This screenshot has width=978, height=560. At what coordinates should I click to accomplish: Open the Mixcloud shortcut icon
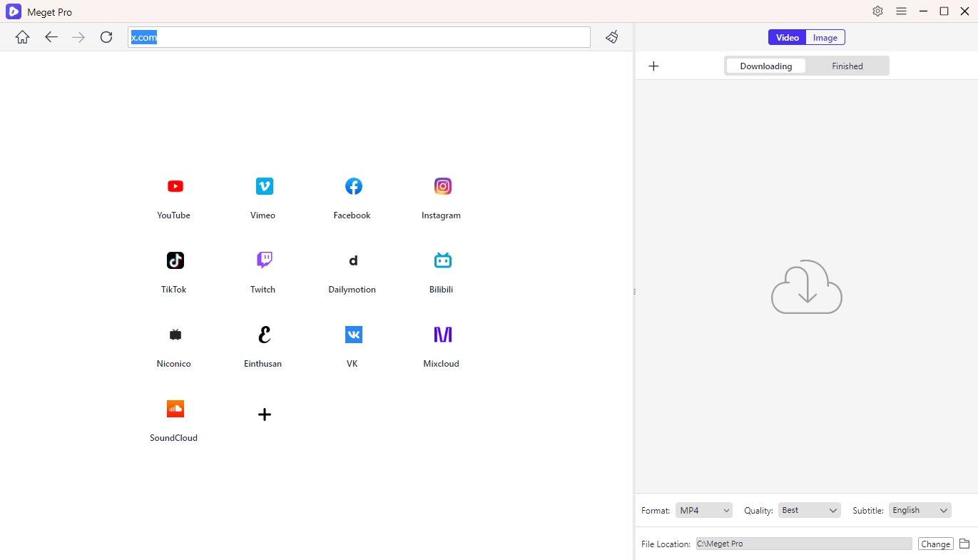(443, 335)
